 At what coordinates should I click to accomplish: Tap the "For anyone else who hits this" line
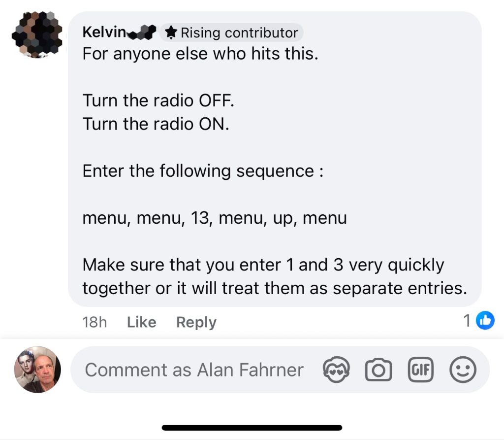200,53
